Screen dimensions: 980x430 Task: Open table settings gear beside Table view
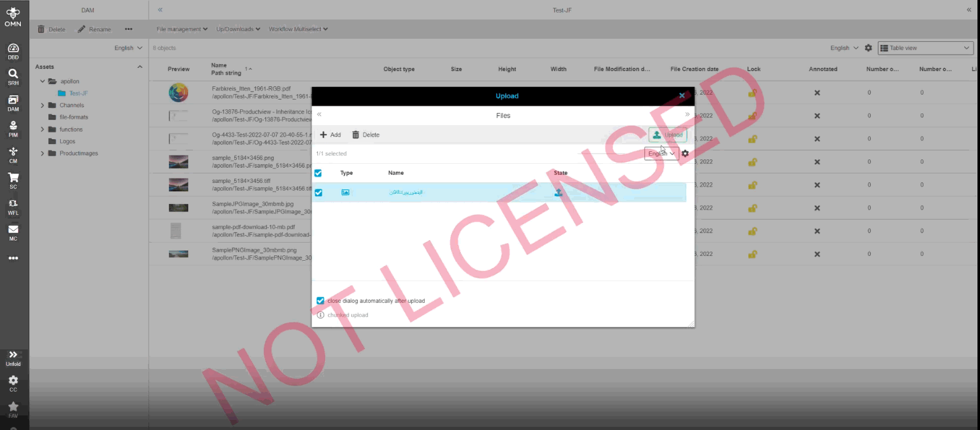[x=868, y=48]
